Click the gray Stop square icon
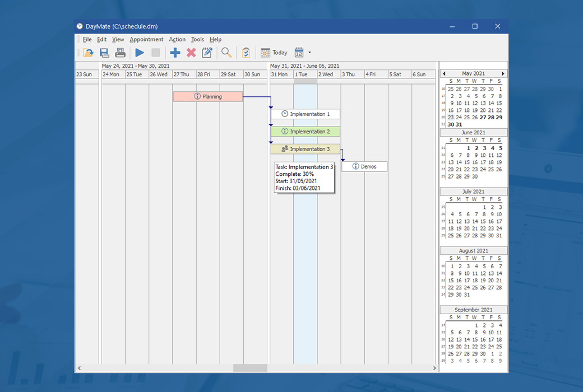Screen dimensions: 583x392 156,53
